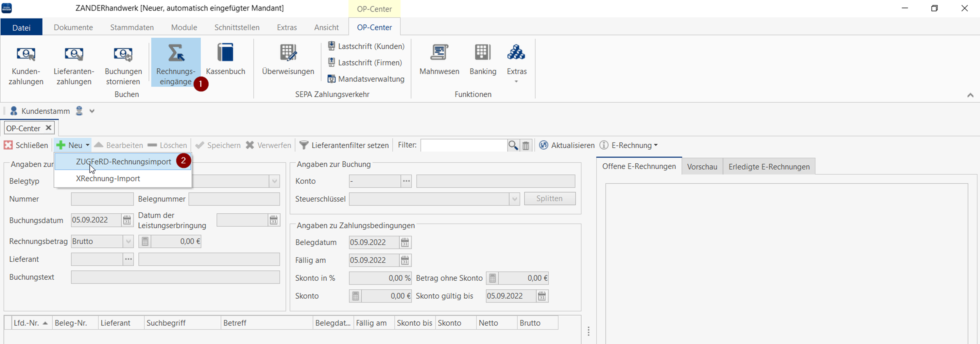Click Löschen in the toolbar
980x344 pixels.
coord(167,145)
